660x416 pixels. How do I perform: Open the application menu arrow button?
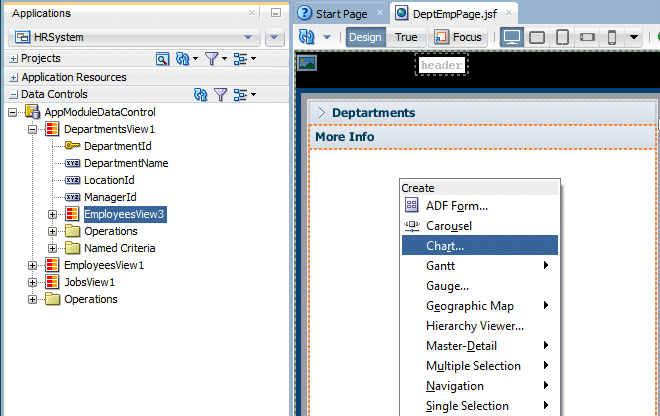274,37
